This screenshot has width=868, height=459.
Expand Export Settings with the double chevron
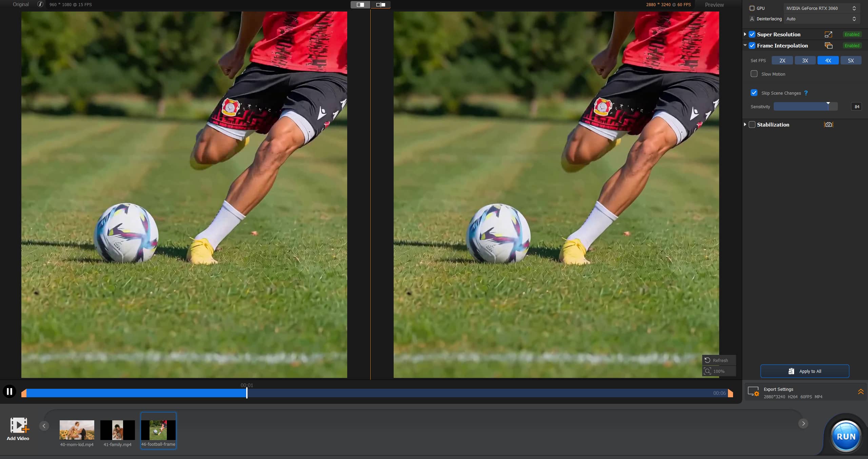point(861,391)
